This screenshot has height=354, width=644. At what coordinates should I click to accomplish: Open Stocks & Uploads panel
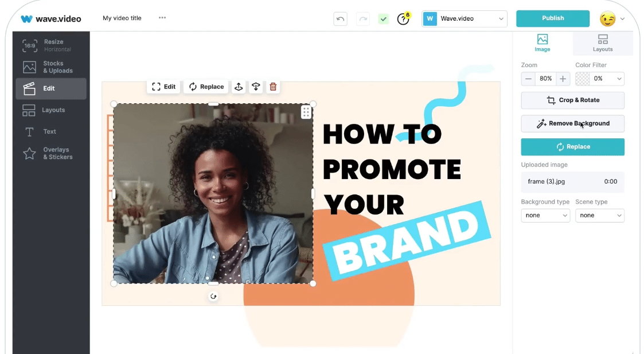click(x=51, y=67)
